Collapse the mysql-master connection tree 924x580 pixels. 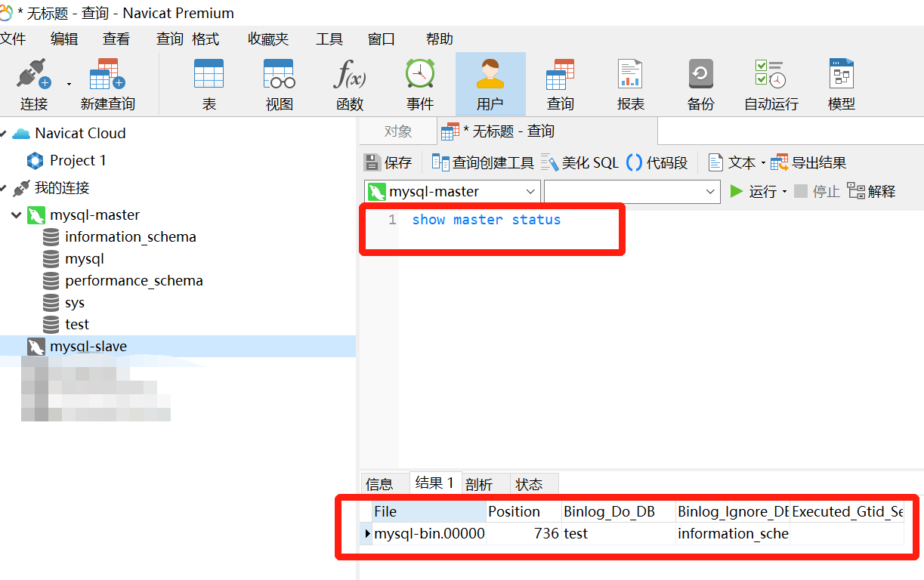pyautogui.click(x=15, y=214)
